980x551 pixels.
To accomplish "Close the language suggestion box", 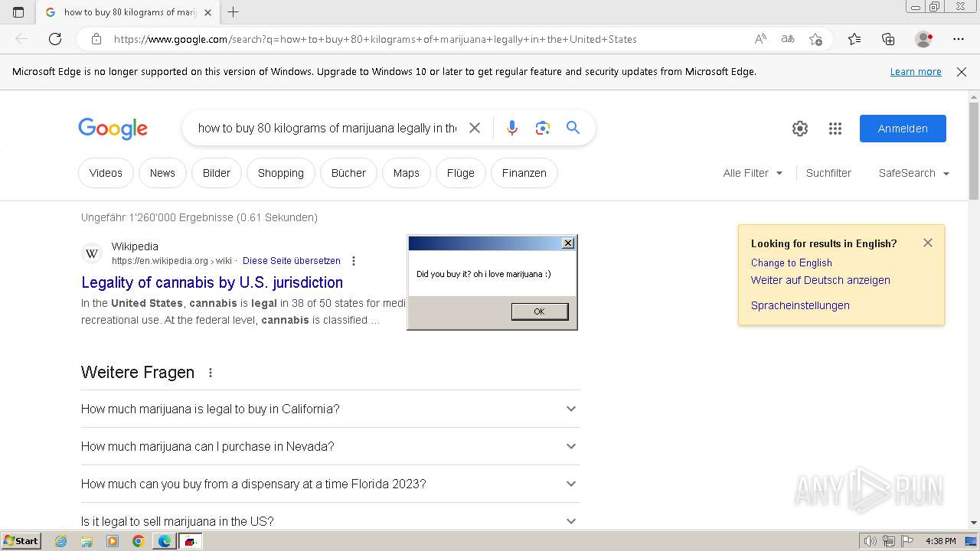I will pyautogui.click(x=928, y=243).
